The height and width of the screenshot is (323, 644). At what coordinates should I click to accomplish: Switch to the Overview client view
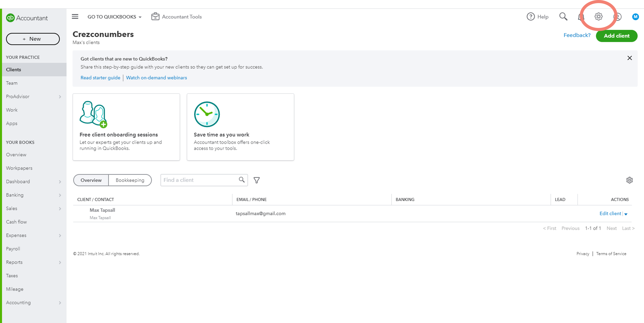click(91, 180)
